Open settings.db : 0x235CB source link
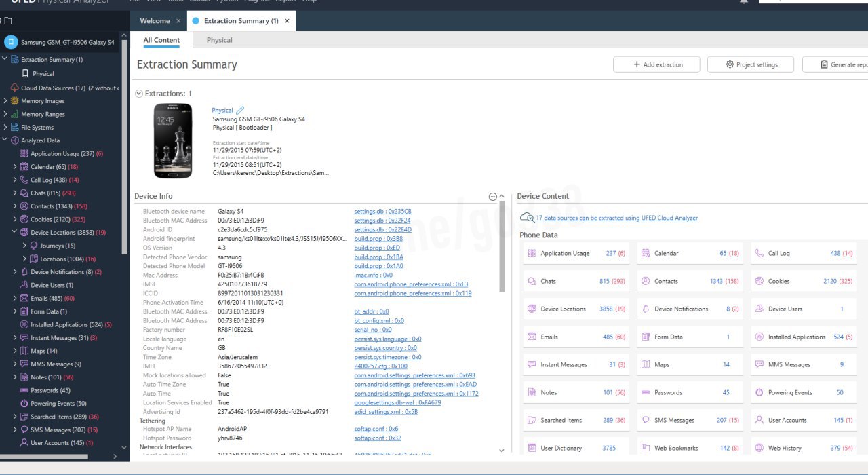 tap(382, 212)
